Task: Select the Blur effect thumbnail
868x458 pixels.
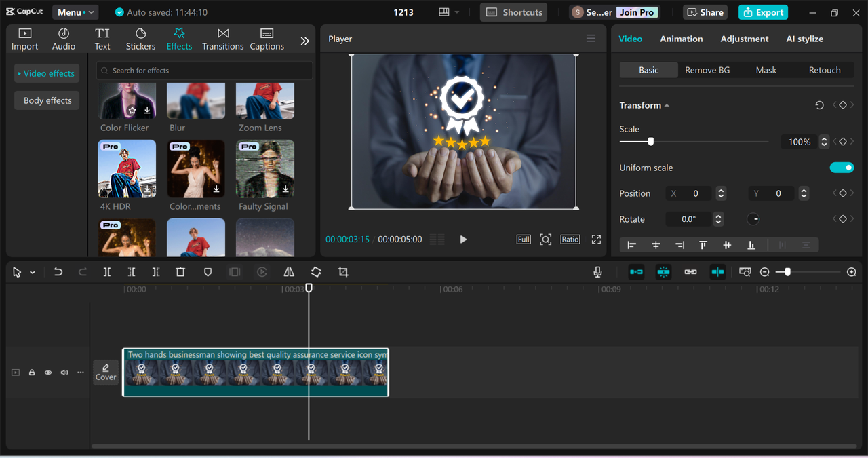Action: pyautogui.click(x=195, y=100)
